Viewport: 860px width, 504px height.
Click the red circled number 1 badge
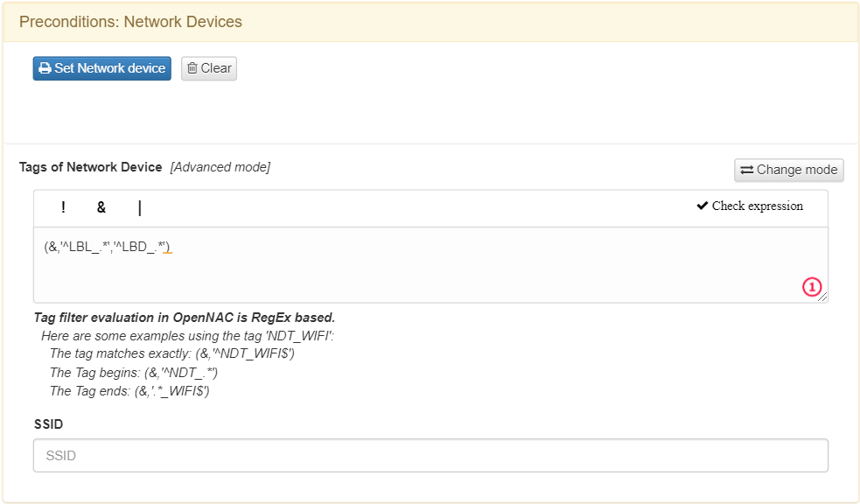click(x=812, y=287)
